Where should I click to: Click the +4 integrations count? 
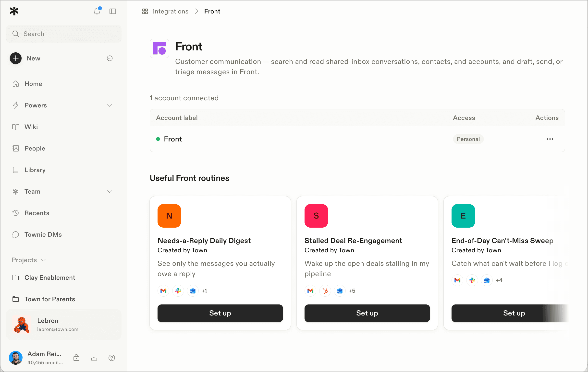tap(499, 280)
